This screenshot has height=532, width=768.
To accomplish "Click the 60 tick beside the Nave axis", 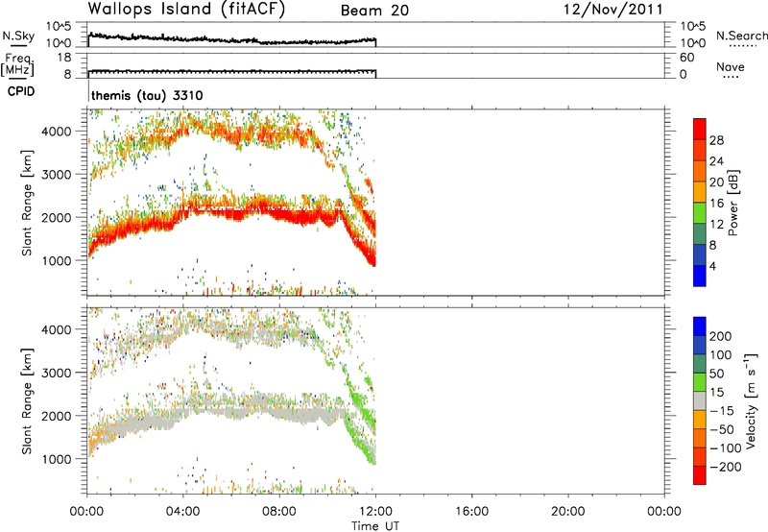I will pyautogui.click(x=686, y=58).
